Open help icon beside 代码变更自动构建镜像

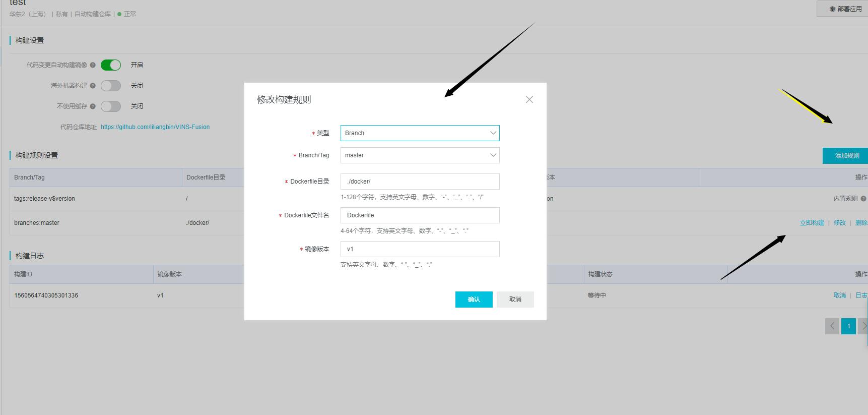(93, 65)
